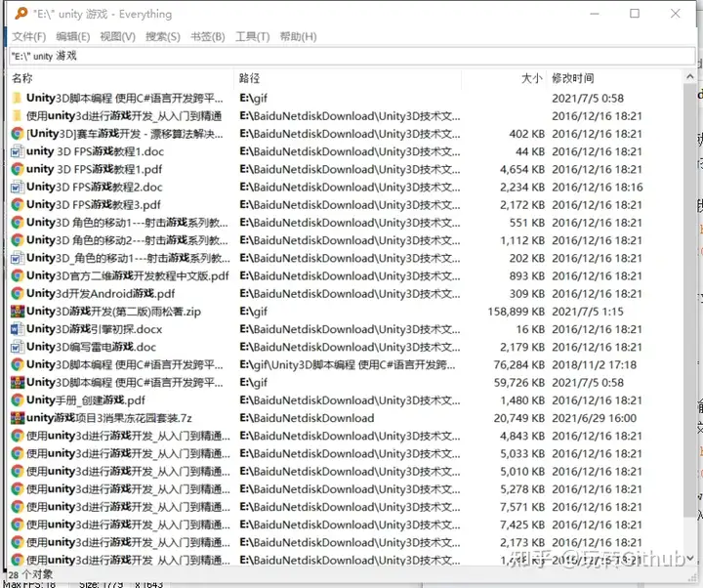Click modified date 2021/6/29 16:00

594,418
